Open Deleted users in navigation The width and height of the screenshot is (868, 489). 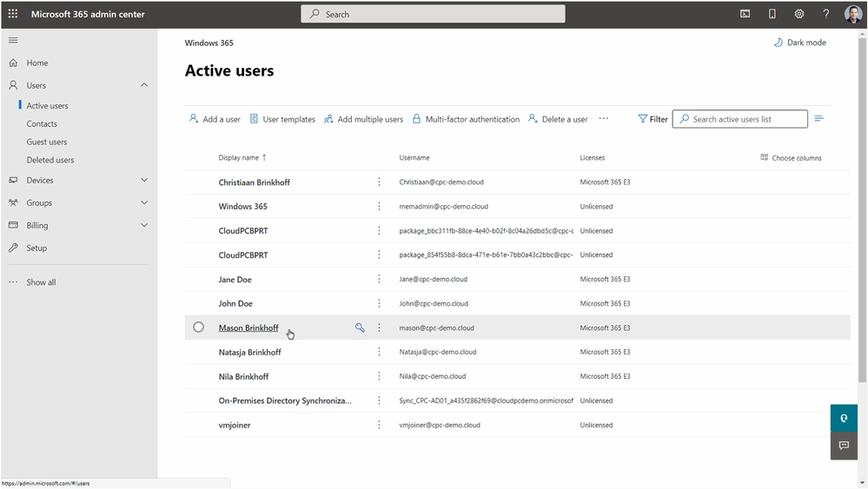[50, 160]
